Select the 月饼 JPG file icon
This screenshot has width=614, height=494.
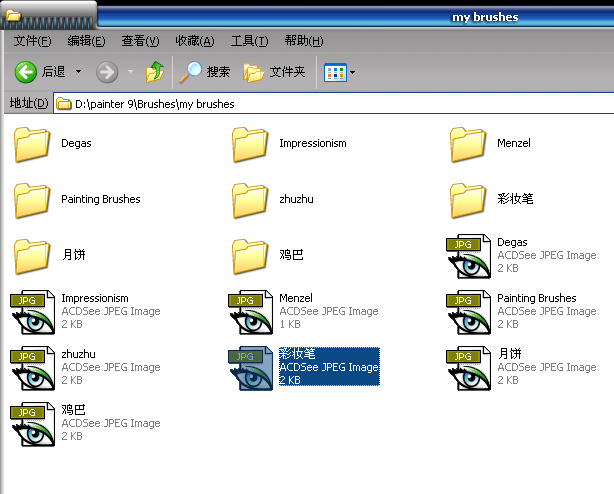[468, 368]
